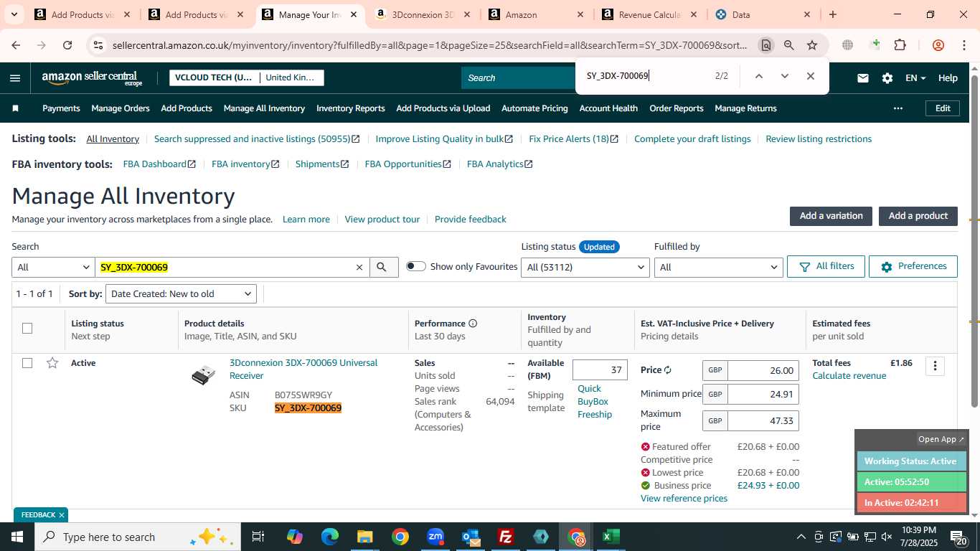Close the FEEDBACK tab

(x=62, y=515)
